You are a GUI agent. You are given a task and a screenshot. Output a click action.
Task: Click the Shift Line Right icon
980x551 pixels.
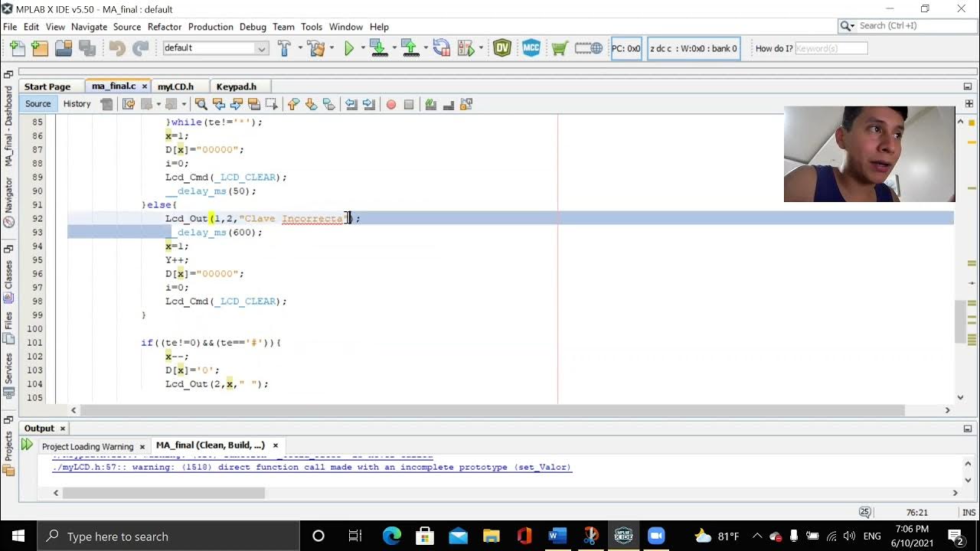tap(369, 104)
